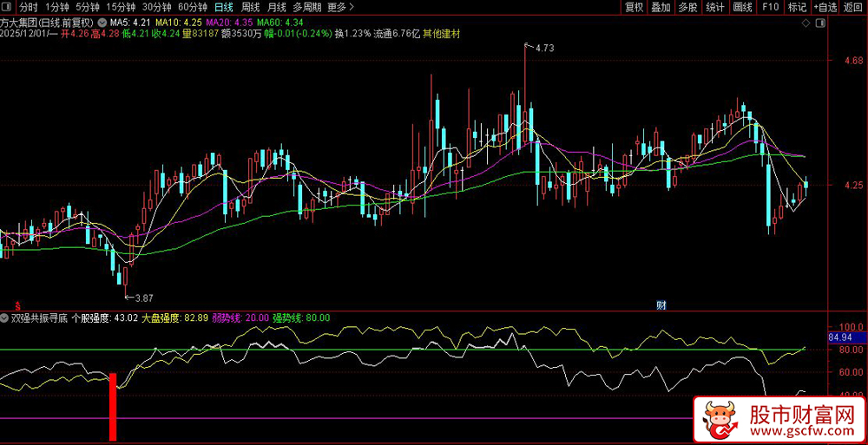Viewport: 868px width, 445px height.
Task: Open the 双强共振寻底 indicator dropdown arrow
Action: click(4, 318)
